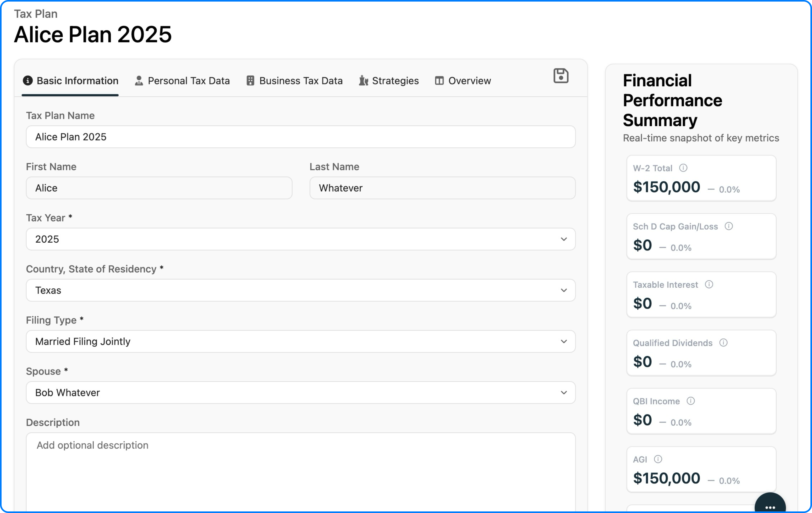Click the AGI $150,000 value

(x=667, y=478)
